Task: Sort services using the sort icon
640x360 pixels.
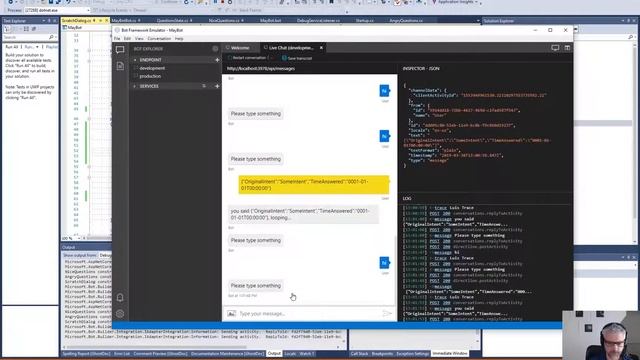Action: [x=204, y=86]
